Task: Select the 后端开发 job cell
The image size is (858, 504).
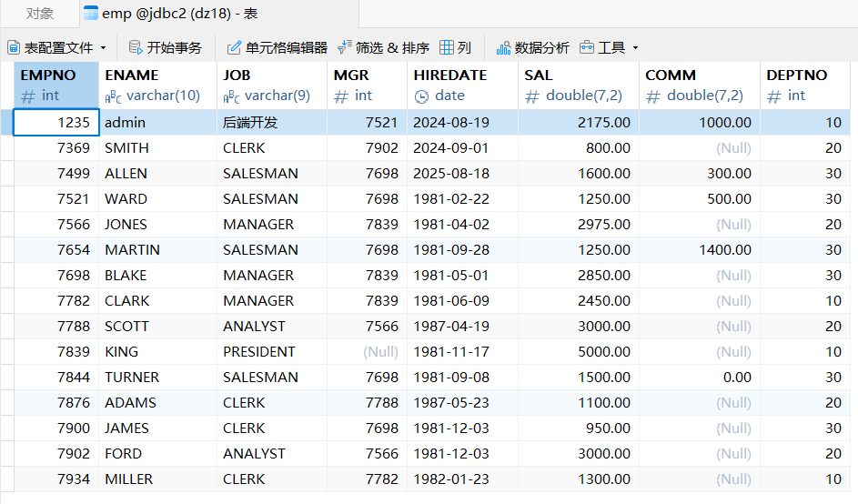Action: coord(272,122)
